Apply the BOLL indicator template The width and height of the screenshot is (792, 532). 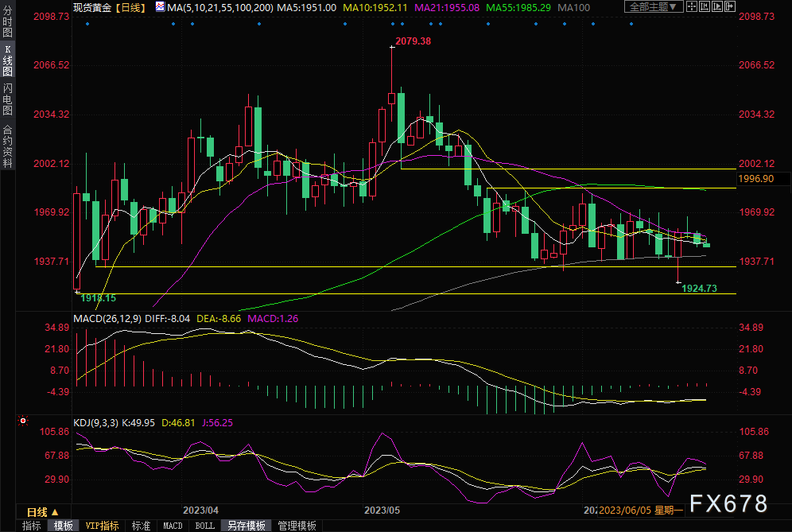[x=204, y=526]
